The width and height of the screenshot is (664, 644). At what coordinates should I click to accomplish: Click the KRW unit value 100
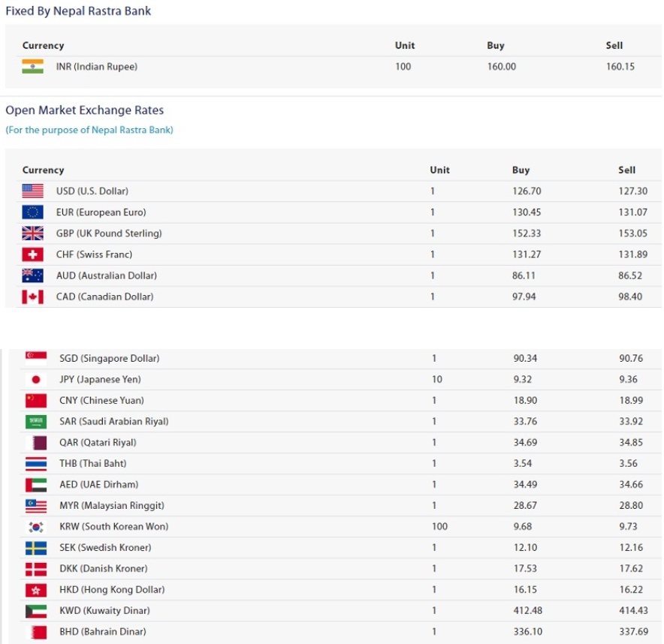point(439,526)
